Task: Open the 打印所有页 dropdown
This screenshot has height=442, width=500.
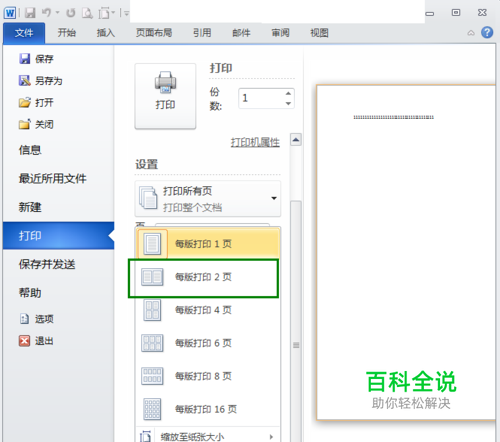Action: coord(208,199)
